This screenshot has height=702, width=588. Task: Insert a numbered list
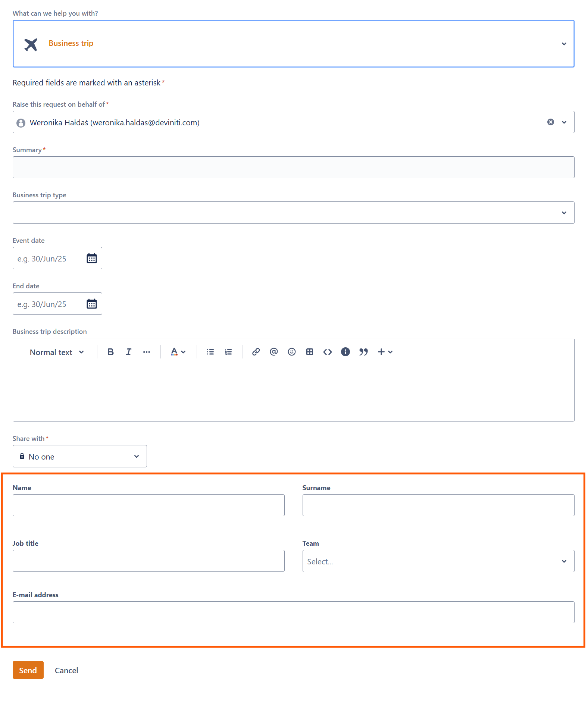(228, 352)
